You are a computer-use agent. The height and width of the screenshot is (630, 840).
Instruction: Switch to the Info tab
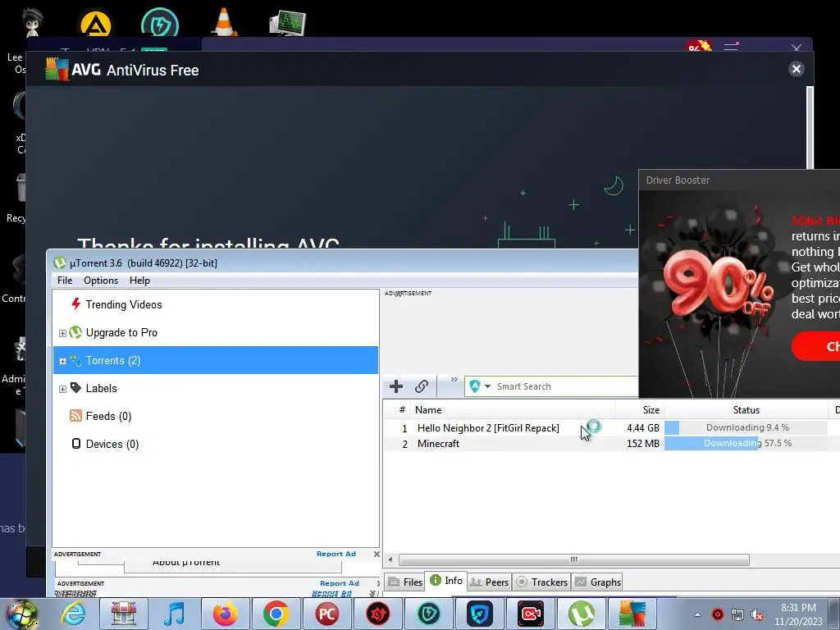coord(446,581)
